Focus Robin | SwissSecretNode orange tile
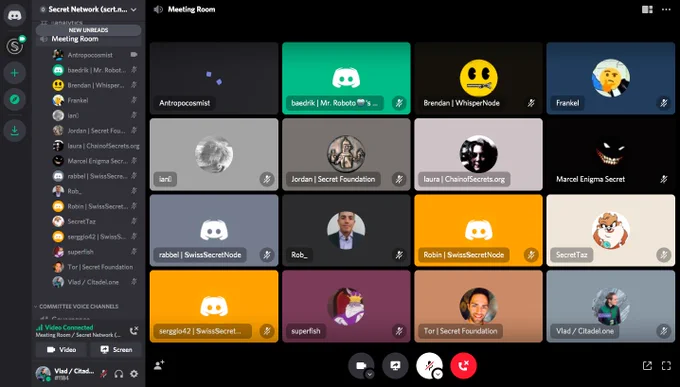The height and width of the screenshot is (387, 680). tap(478, 230)
